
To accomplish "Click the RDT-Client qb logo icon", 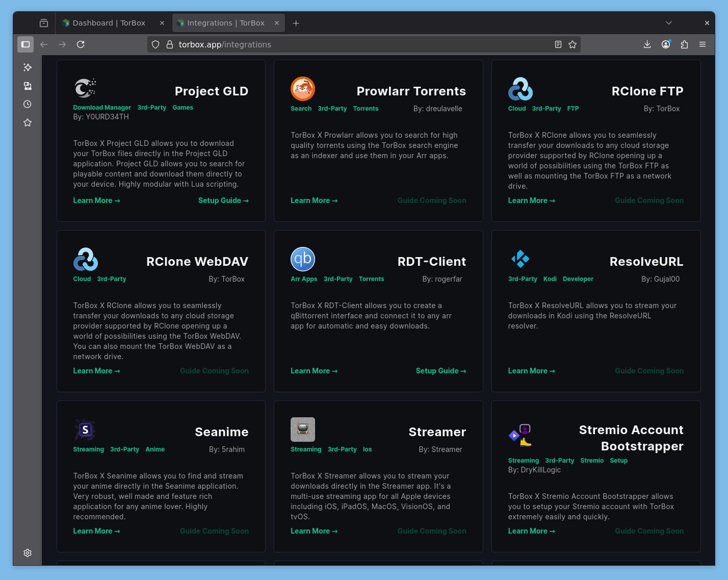I will pyautogui.click(x=303, y=259).
